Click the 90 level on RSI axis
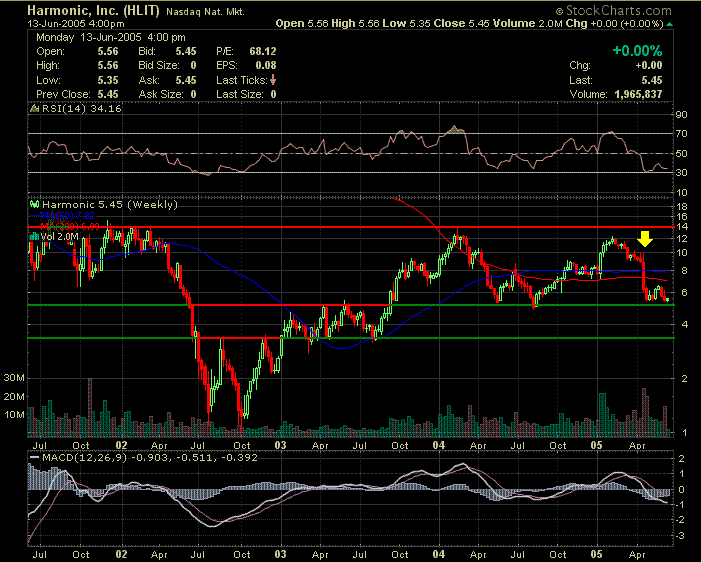The image size is (701, 562). 681,115
